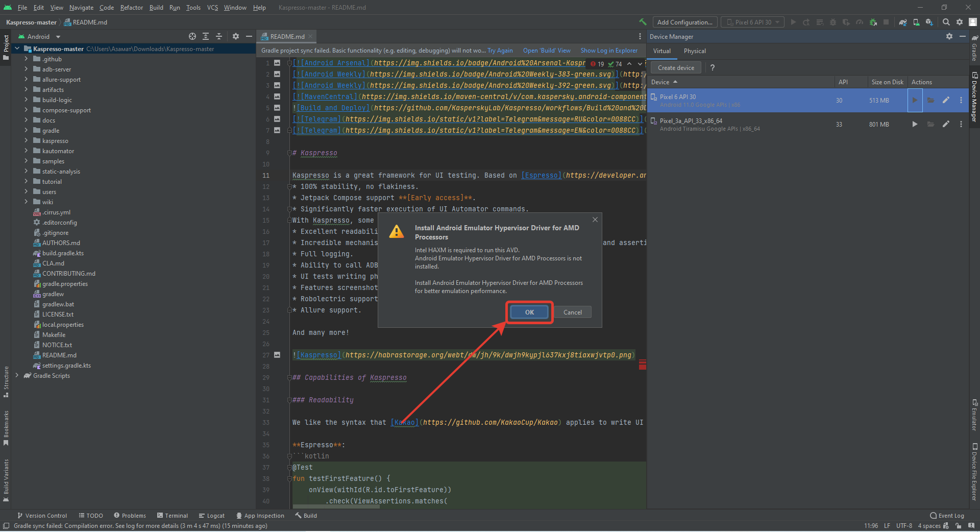Open Device Manager panel settings gear
Image resolution: width=980 pixels, height=532 pixels.
tap(949, 36)
